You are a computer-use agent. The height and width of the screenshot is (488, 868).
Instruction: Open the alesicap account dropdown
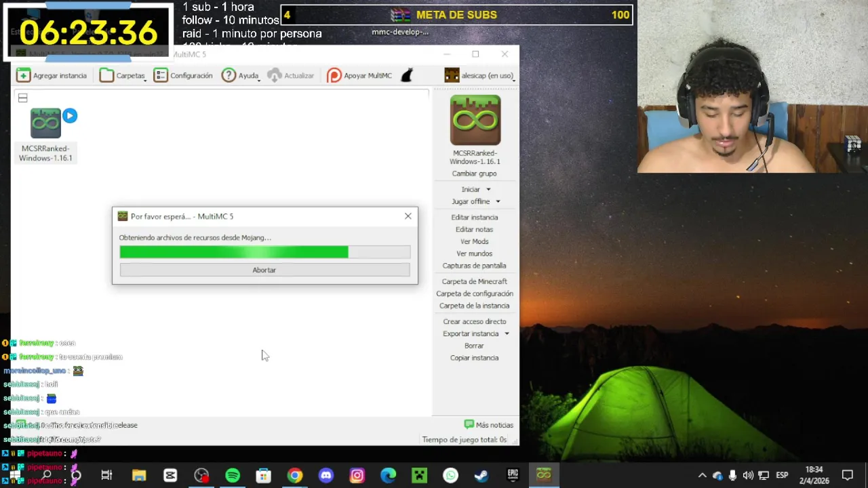coord(479,75)
